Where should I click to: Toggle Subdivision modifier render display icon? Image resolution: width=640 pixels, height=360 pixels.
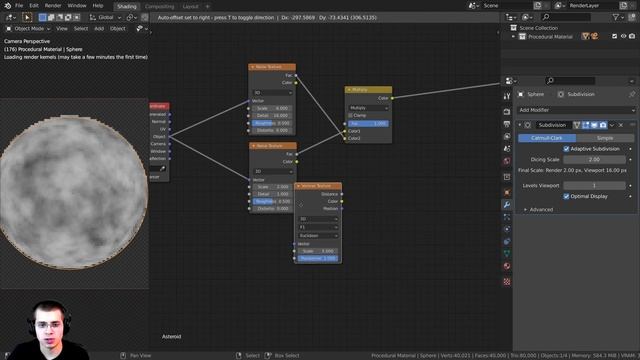click(x=603, y=125)
